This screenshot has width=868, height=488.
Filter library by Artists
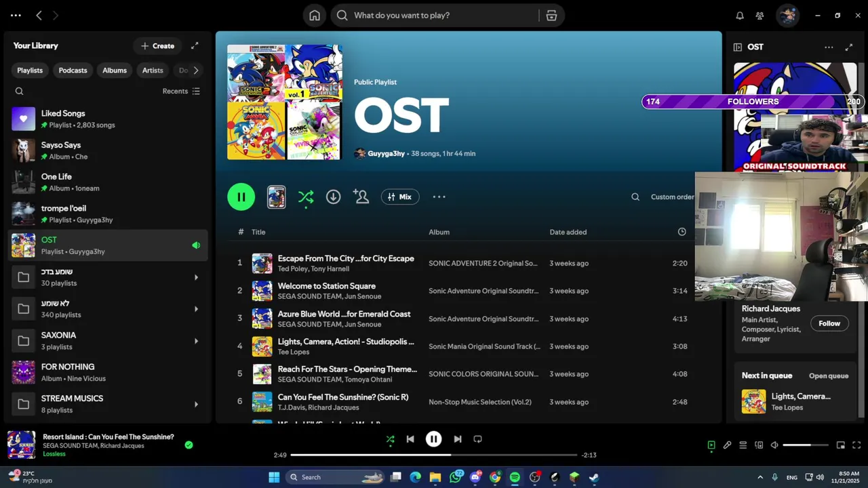pos(153,70)
